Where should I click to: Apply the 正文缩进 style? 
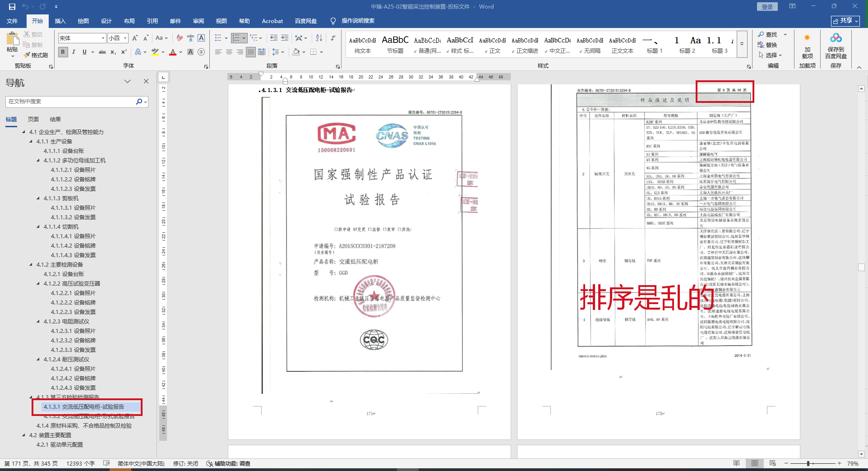click(x=525, y=44)
